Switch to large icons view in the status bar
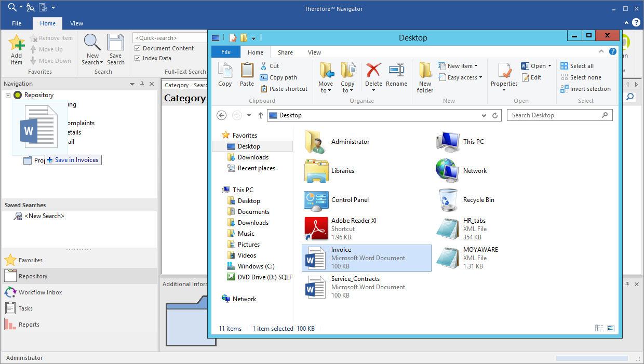The width and height of the screenshot is (644, 364). [610, 328]
